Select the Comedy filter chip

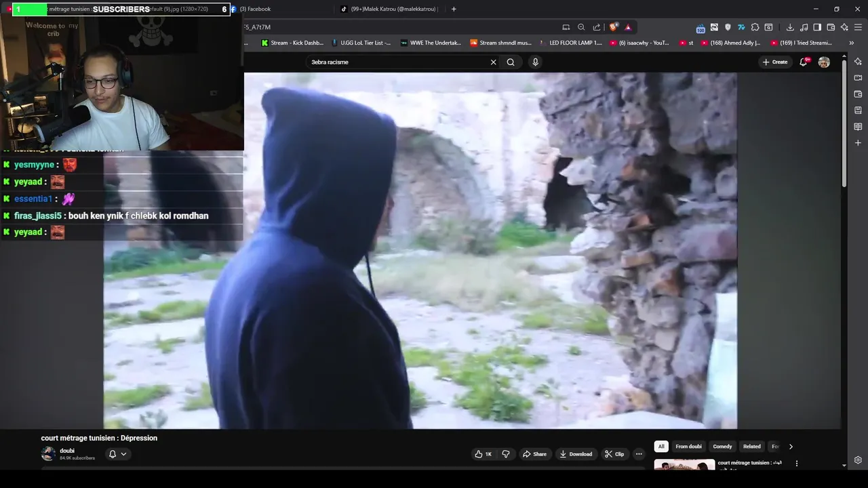click(722, 447)
